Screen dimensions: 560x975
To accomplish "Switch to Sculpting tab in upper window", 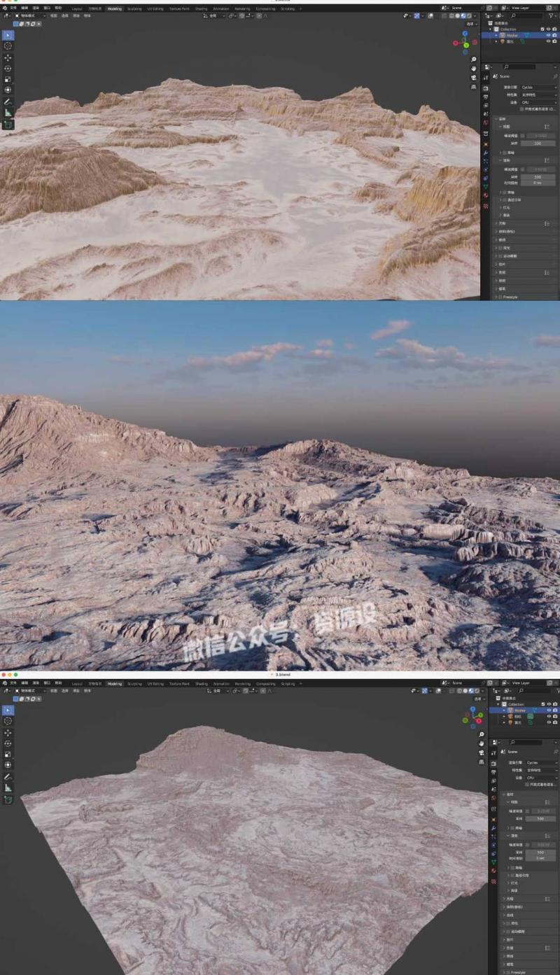I will coord(134,9).
